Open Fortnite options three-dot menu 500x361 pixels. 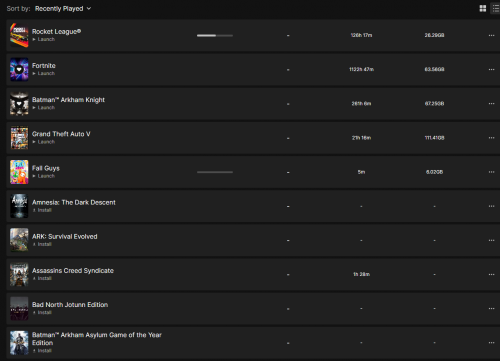(x=491, y=69)
